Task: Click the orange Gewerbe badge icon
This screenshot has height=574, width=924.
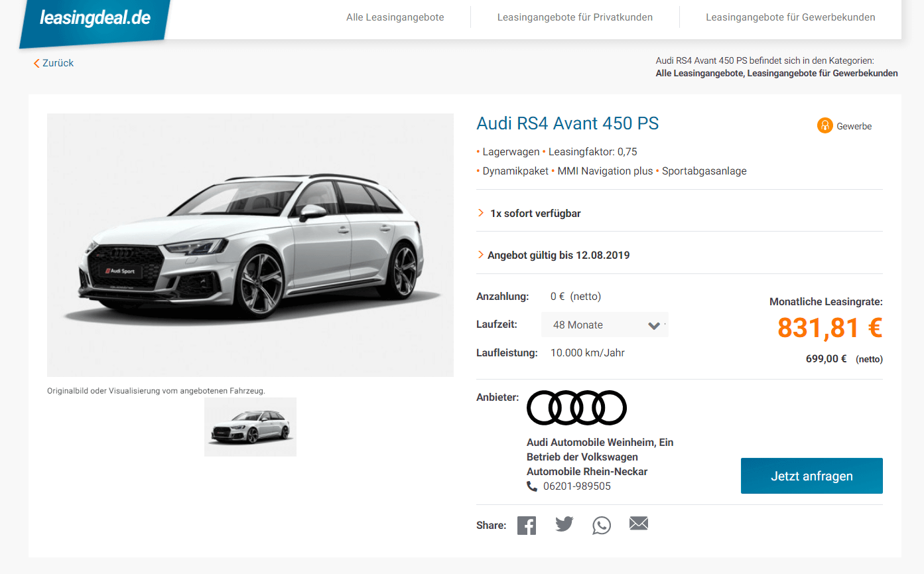Action: tap(825, 125)
